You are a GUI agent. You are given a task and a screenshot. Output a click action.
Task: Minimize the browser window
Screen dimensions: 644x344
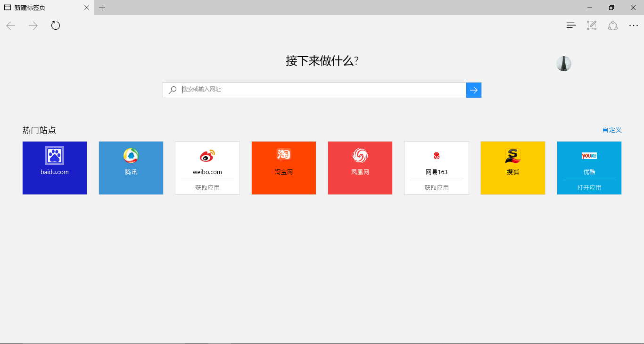point(590,8)
